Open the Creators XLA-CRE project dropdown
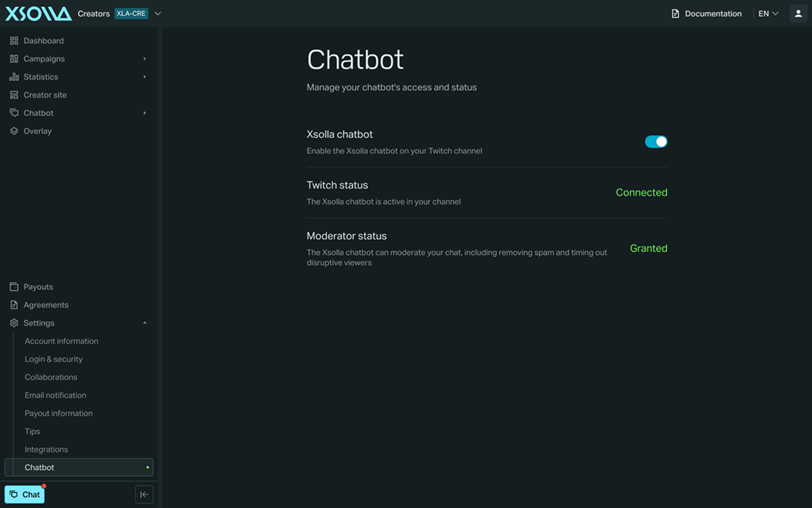The width and height of the screenshot is (812, 508). [120, 14]
